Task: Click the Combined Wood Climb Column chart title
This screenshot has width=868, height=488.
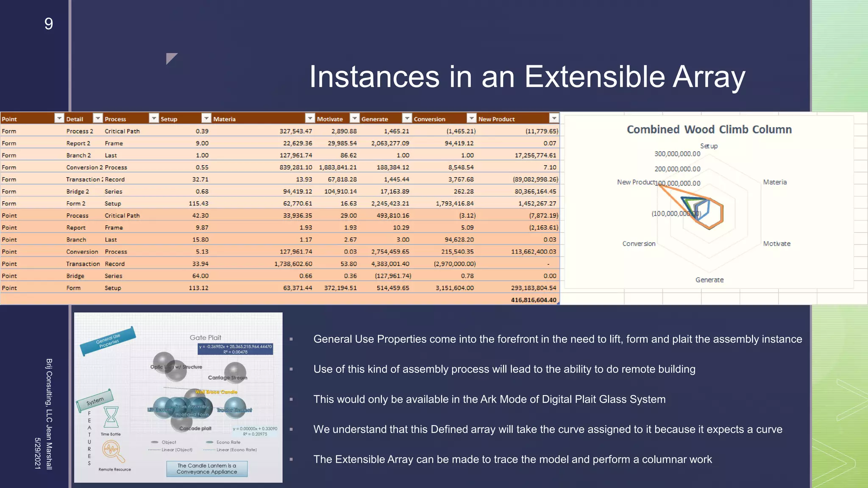Action: (x=709, y=130)
